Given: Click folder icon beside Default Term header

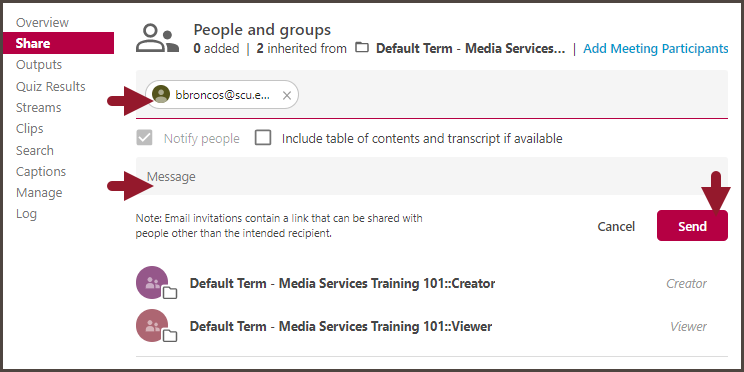Looking at the screenshot, I should click(x=362, y=48).
